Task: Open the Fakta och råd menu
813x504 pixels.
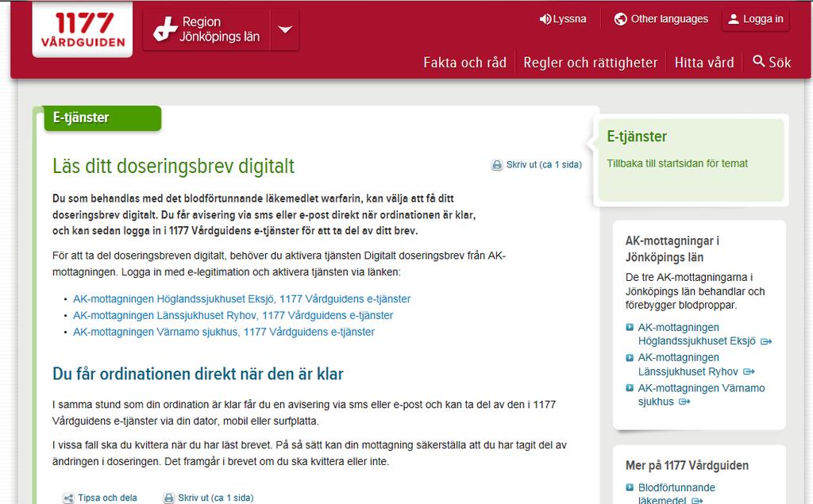Action: (464, 63)
